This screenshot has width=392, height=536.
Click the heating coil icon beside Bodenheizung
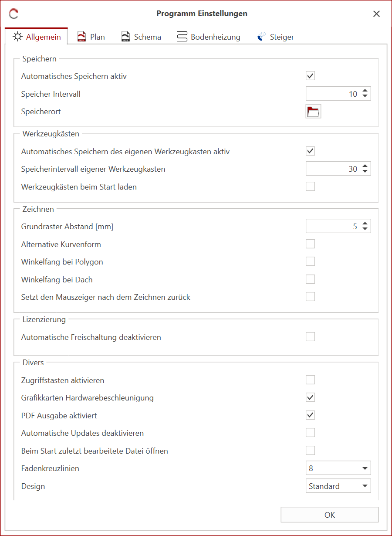(x=182, y=37)
